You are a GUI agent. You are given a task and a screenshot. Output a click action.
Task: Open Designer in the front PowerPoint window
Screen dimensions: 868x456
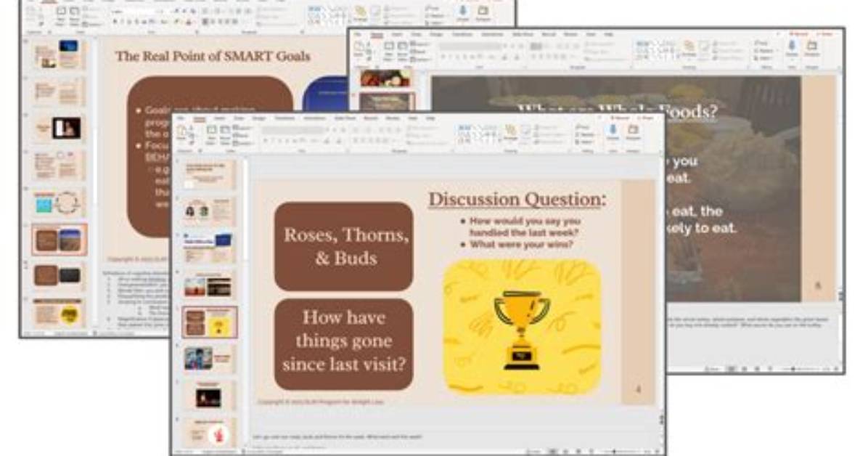tap(634, 132)
